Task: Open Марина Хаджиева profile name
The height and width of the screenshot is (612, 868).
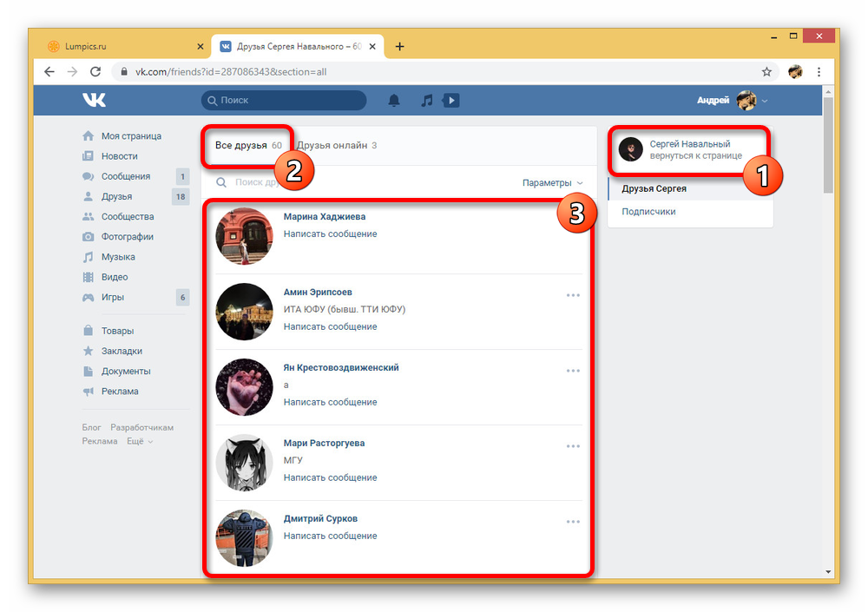Action: point(325,216)
